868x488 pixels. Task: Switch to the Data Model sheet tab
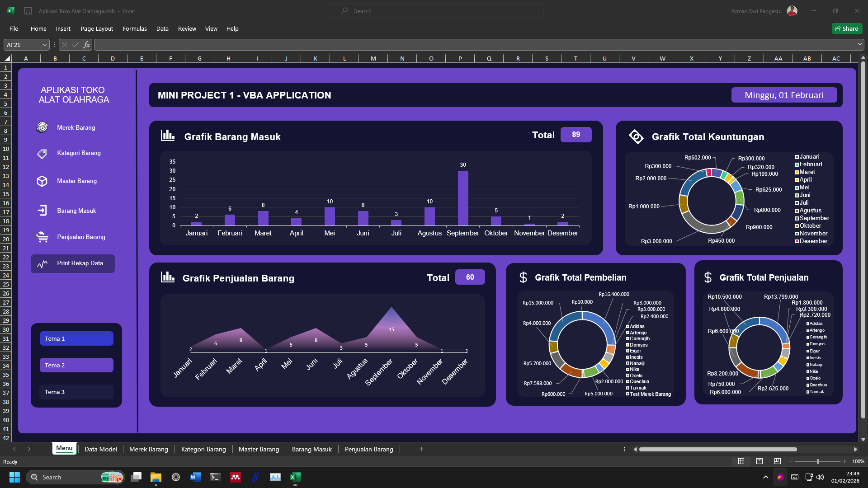click(x=100, y=449)
